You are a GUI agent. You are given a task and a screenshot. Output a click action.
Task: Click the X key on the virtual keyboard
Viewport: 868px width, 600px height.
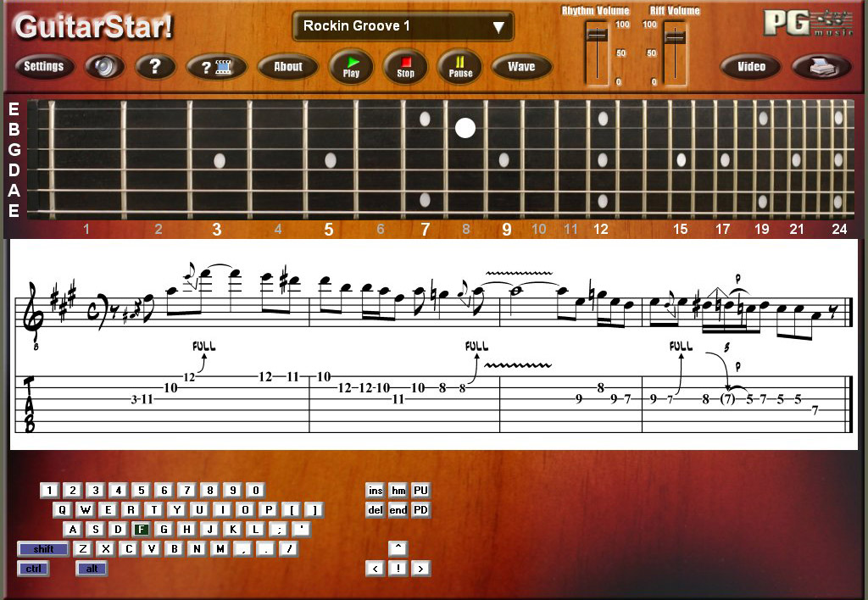tap(106, 548)
